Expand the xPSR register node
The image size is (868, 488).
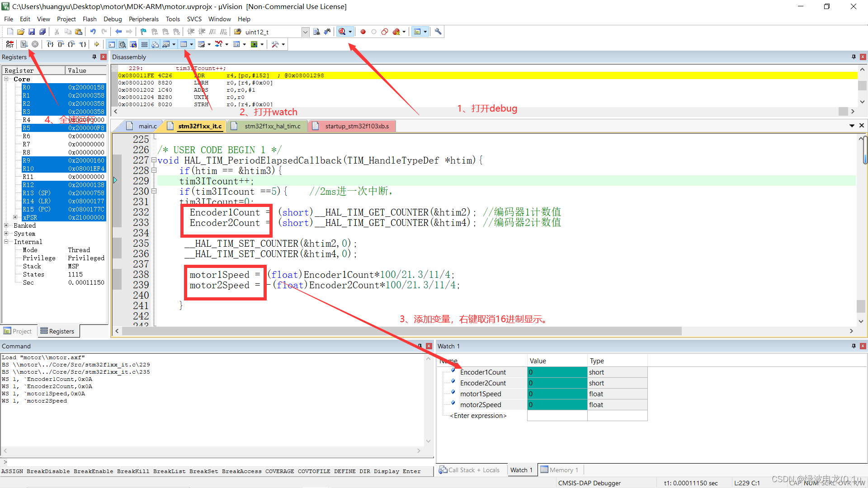(15, 217)
